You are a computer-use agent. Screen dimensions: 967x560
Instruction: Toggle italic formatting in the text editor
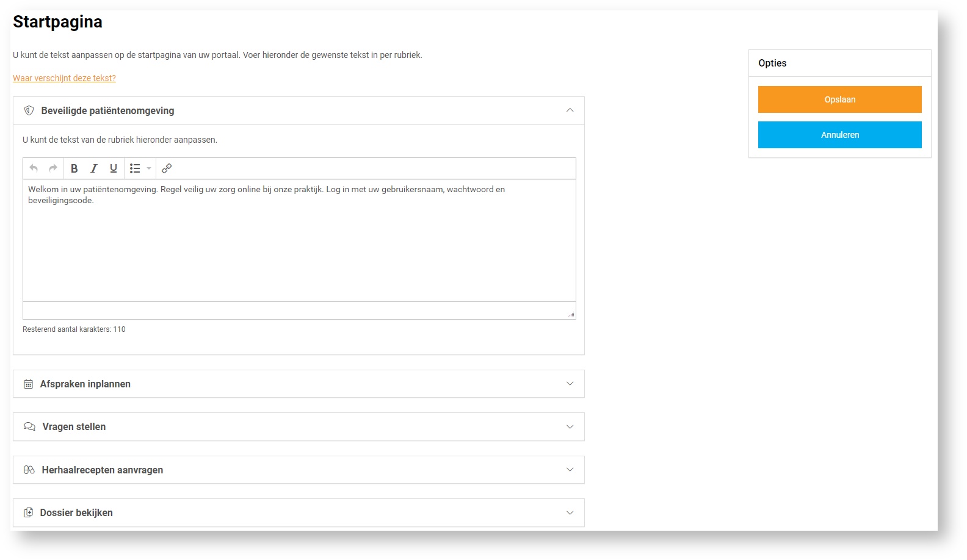(x=94, y=168)
